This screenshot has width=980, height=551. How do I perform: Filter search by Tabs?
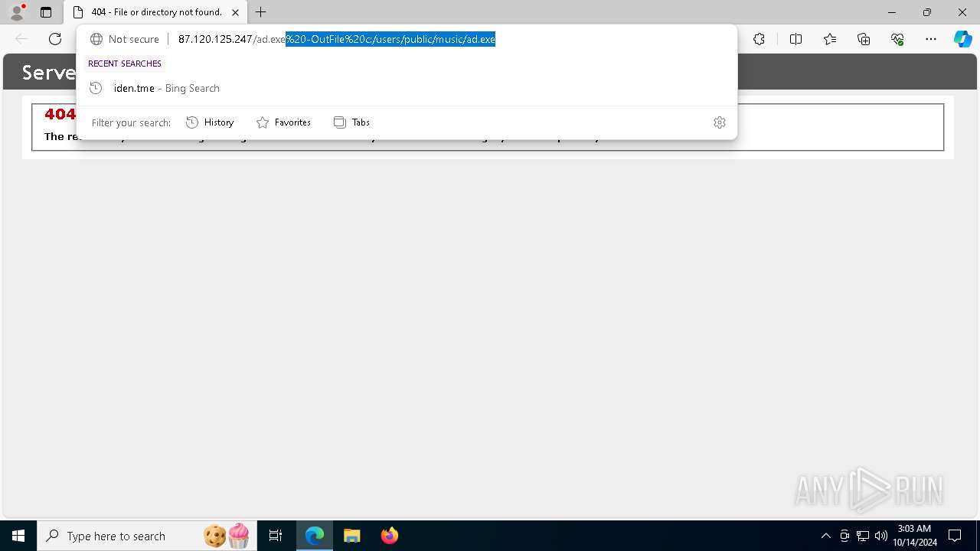click(x=351, y=122)
